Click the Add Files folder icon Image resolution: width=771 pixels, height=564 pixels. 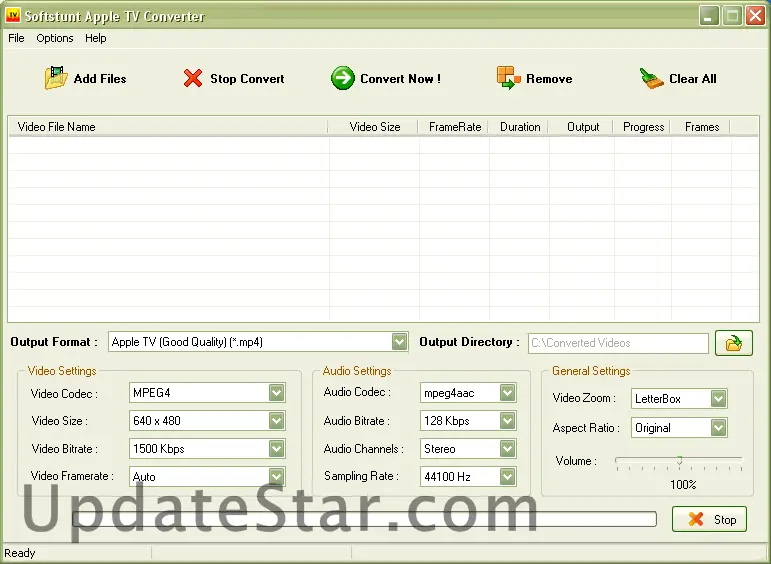pos(56,78)
